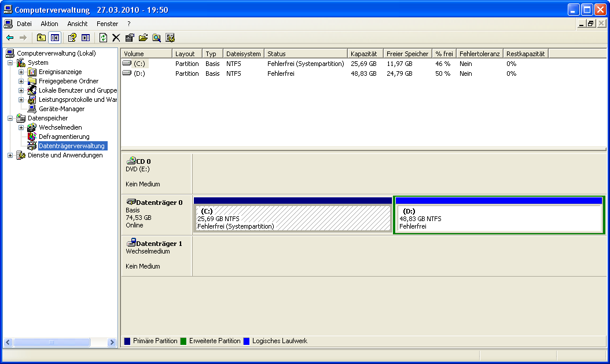Expand Lokale Benutzer und Gruppen node
610x364 pixels.
pos(21,91)
